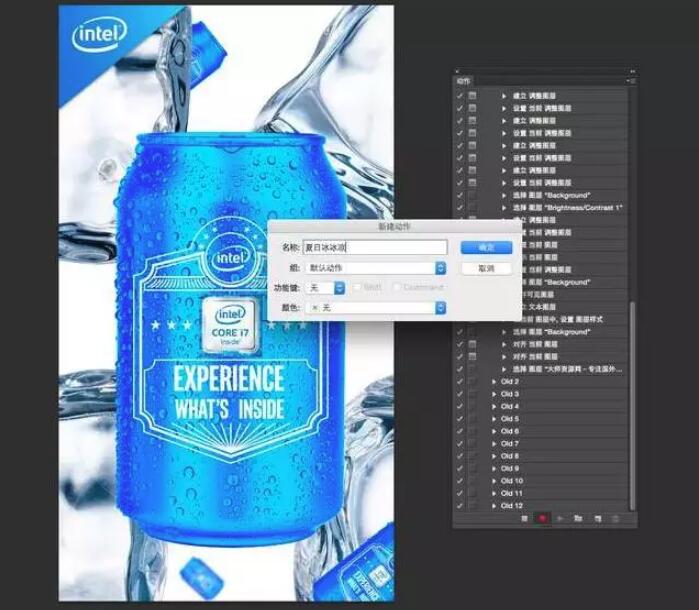699x610 pixels.
Task: Select the Old 7 row label
Action: [510, 444]
